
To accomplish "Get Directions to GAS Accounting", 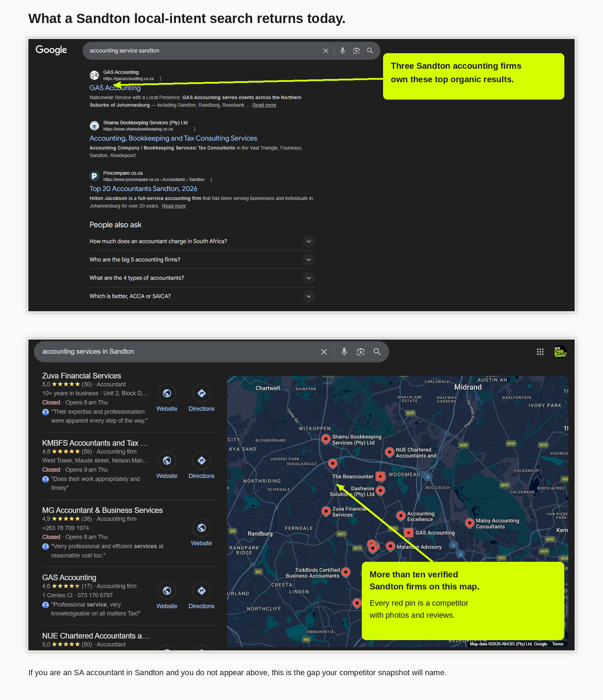I will pyautogui.click(x=201, y=596).
